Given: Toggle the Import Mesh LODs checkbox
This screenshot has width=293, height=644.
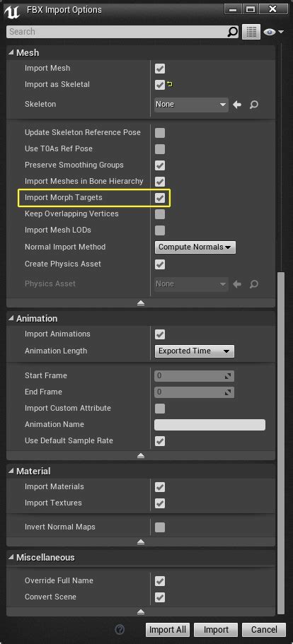Looking at the screenshot, I should pos(160,230).
